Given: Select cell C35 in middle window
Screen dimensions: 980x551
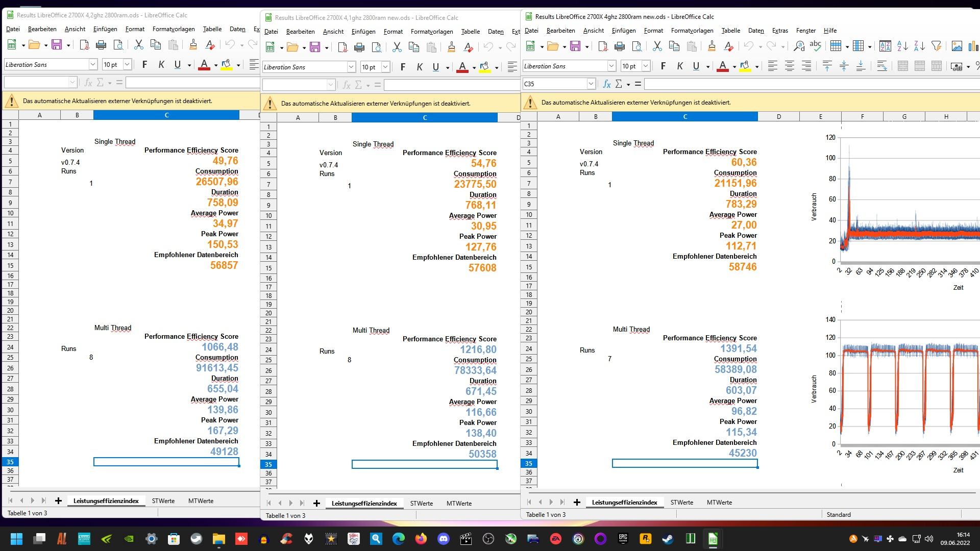Looking at the screenshot, I should click(425, 464).
